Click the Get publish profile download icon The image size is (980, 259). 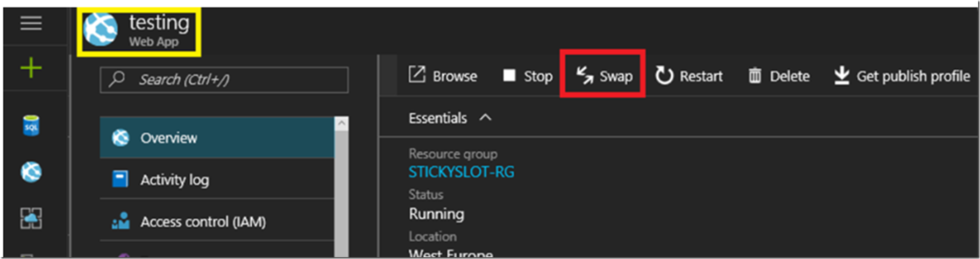pyautogui.click(x=842, y=75)
